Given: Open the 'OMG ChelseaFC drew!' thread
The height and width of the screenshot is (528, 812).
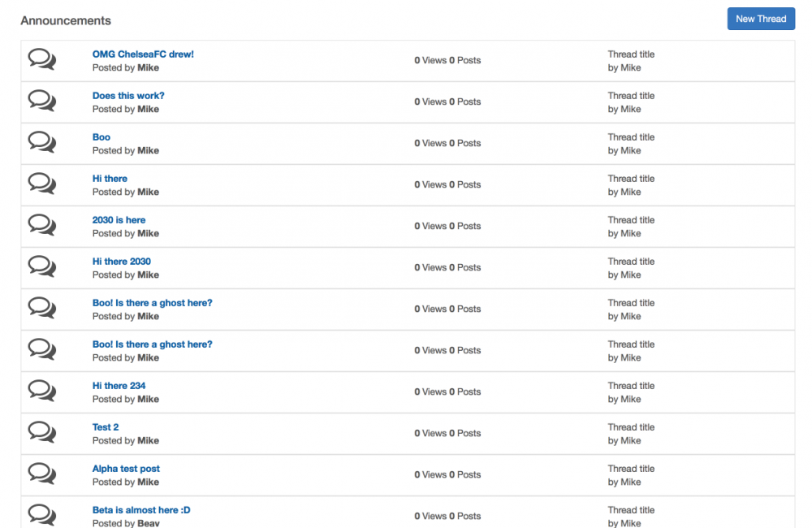Looking at the screenshot, I should coord(143,54).
